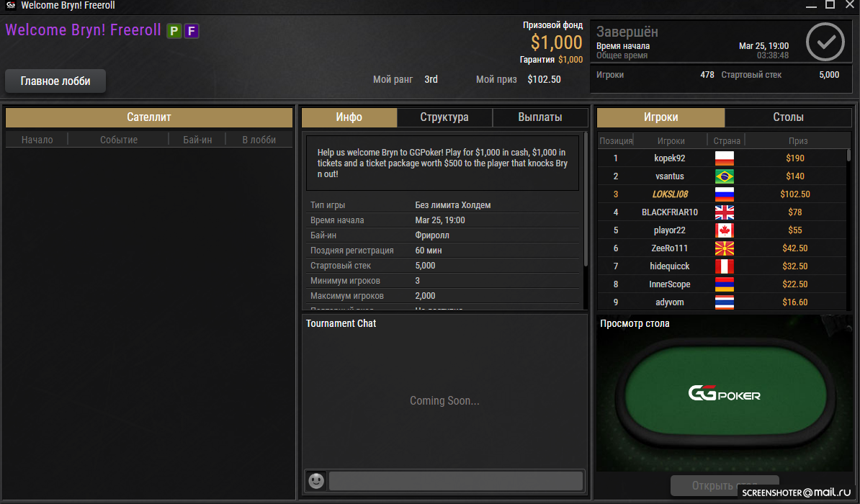Switch to the Структура tab
Viewport: 860px width, 504px height.
click(x=444, y=117)
